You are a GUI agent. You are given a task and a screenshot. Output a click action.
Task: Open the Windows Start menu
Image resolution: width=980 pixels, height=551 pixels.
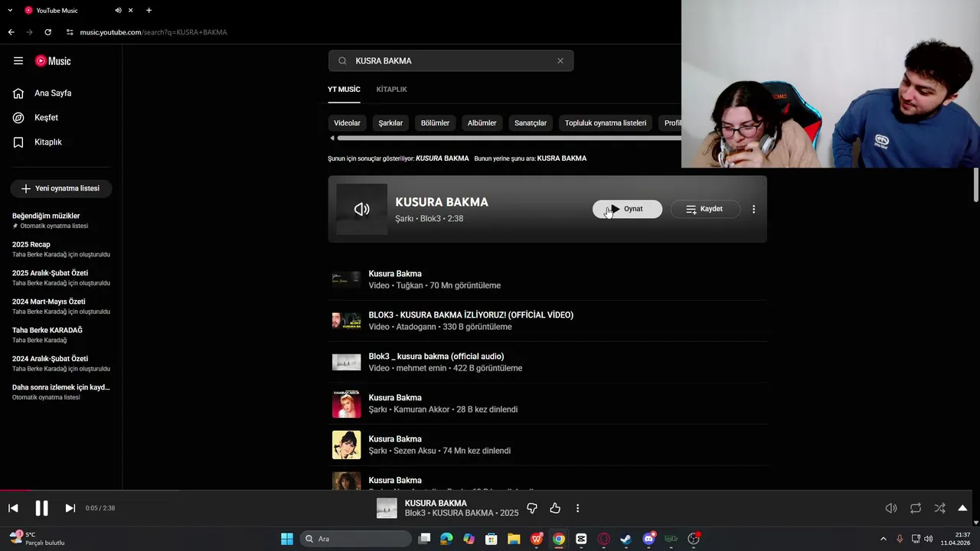286,539
